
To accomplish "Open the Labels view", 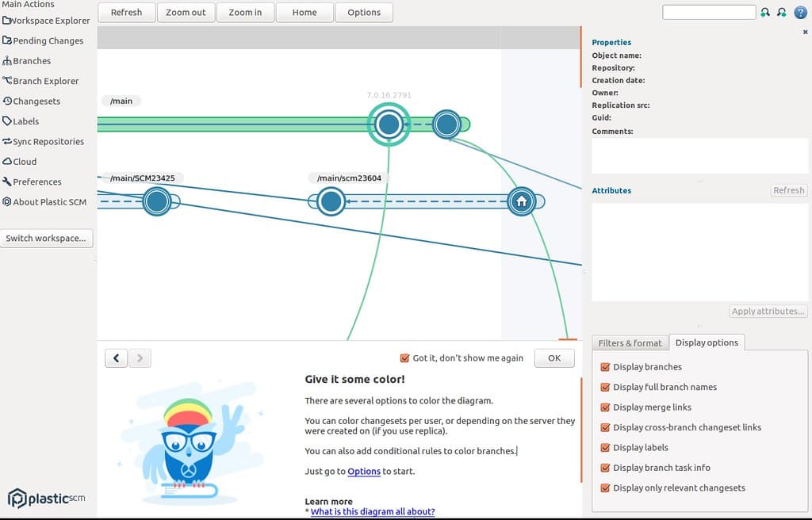I will 23,120.
